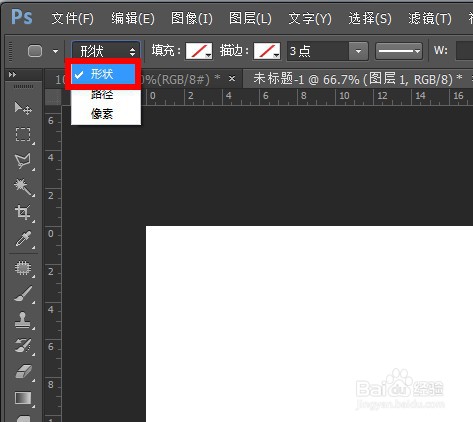Open stroke width dropdown arrow
Image resolution: width=473 pixels, height=422 pixels.
(358, 51)
